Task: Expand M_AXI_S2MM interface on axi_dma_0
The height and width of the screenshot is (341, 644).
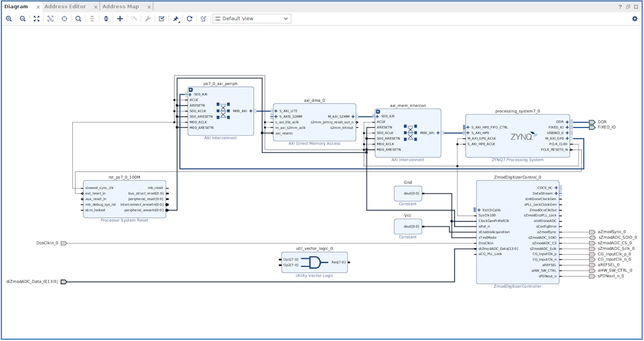Action: click(353, 116)
